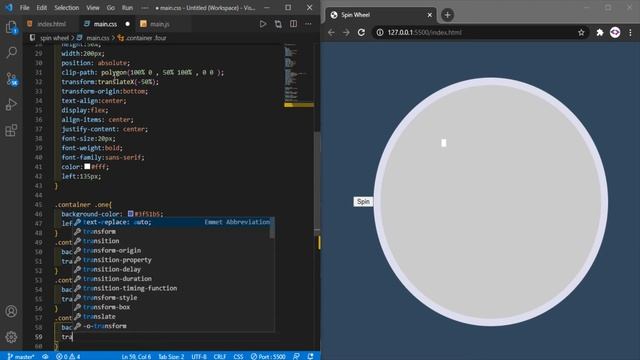Click the UTF-8 encoding status item
640x360 pixels.
199,356
